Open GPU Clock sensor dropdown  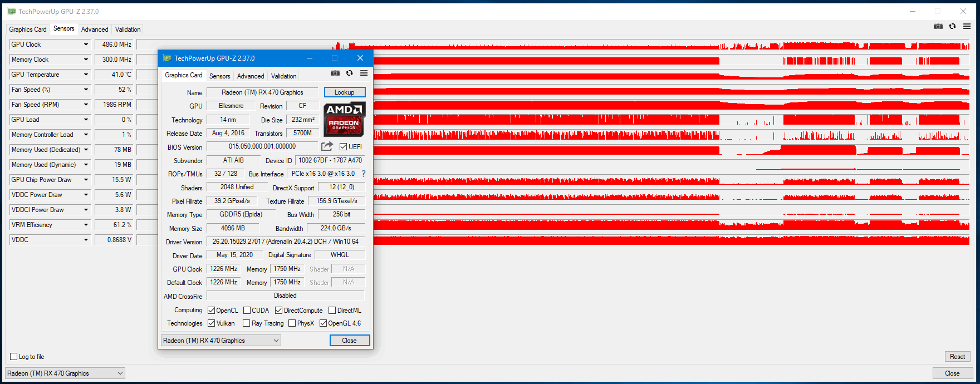(86, 45)
